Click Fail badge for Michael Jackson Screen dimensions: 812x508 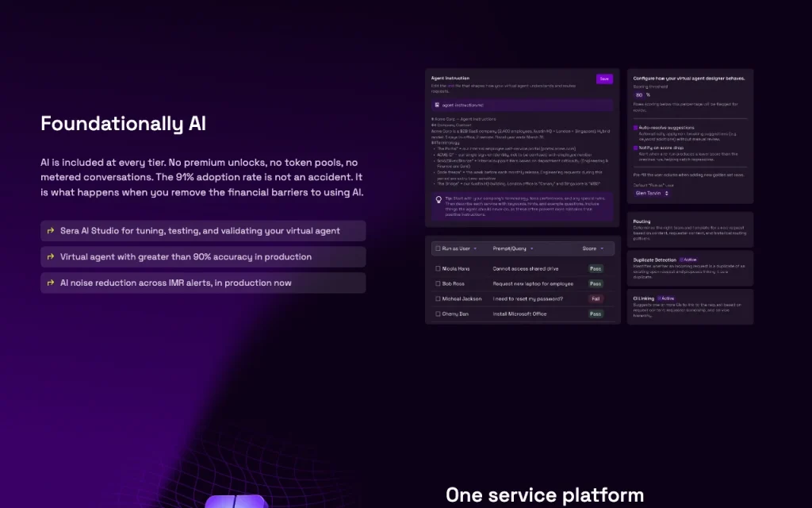pyautogui.click(x=596, y=298)
